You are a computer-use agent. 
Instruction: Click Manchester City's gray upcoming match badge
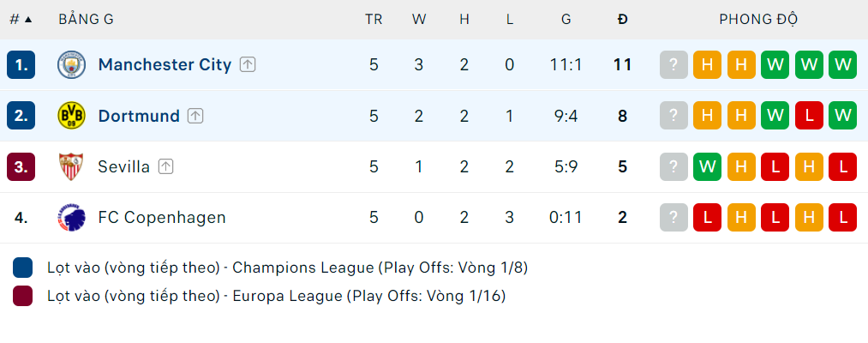pyautogui.click(x=674, y=64)
